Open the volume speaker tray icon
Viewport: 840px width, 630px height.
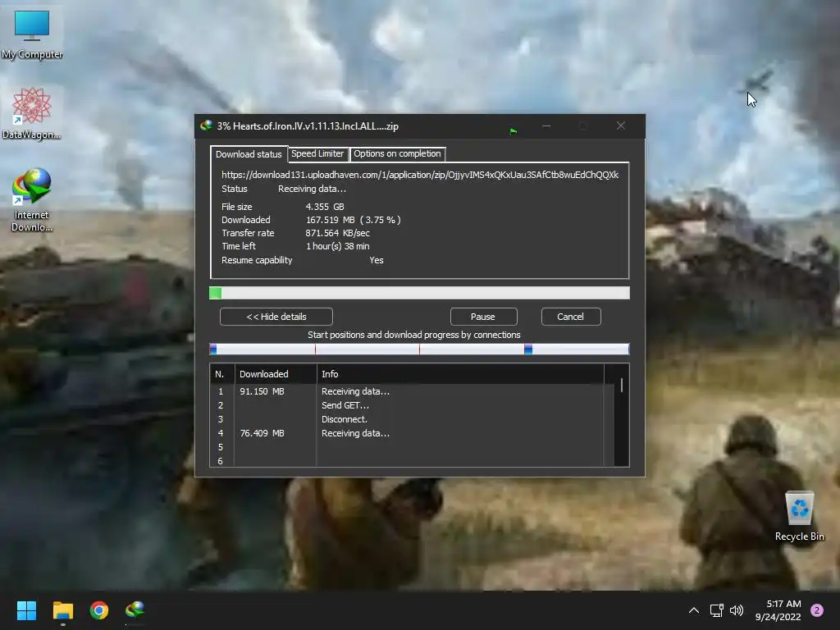pyautogui.click(x=737, y=610)
